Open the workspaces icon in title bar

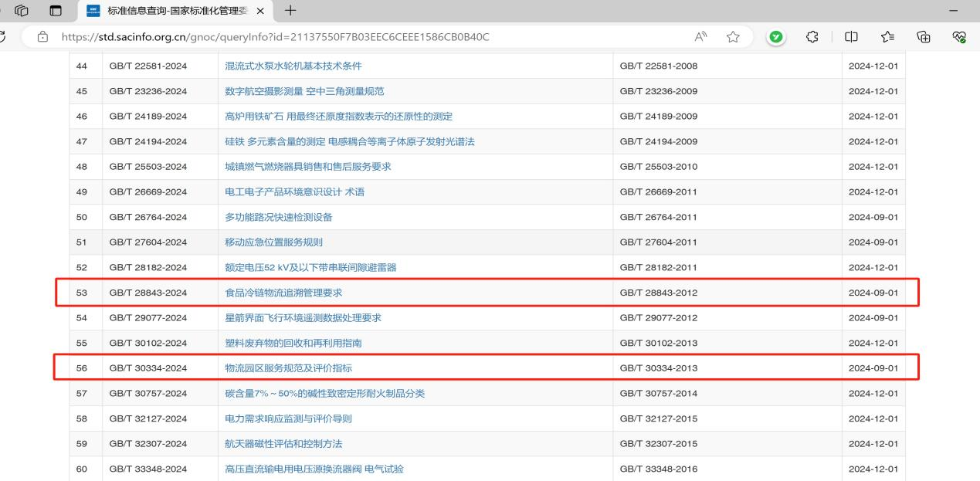click(22, 11)
